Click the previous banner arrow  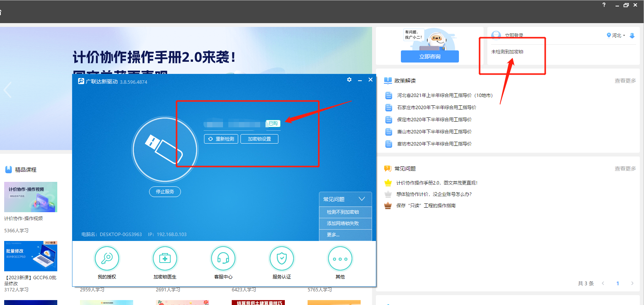pyautogui.click(x=7, y=90)
